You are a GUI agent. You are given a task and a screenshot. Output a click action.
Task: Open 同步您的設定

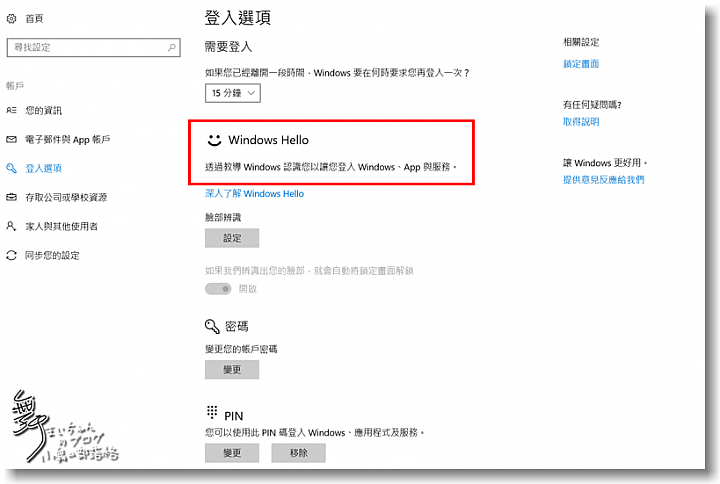click(x=52, y=255)
